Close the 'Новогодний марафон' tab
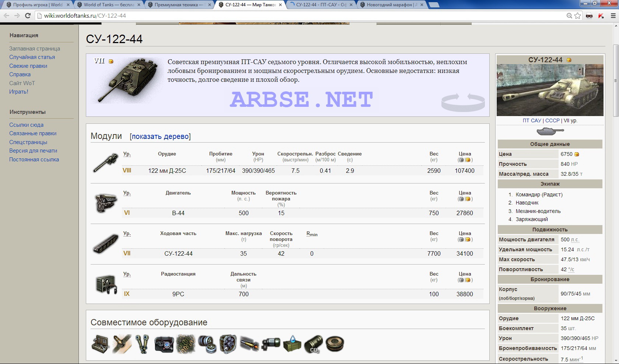This screenshot has width=619, height=364. tap(422, 5)
